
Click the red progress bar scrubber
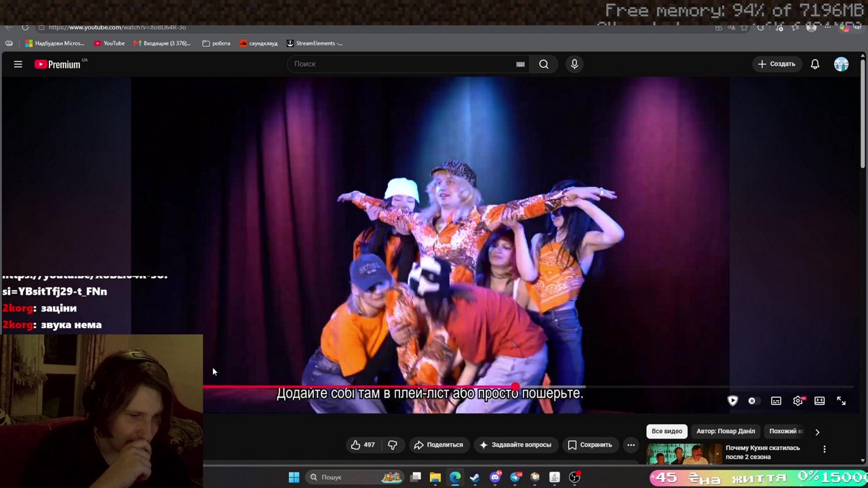click(515, 387)
